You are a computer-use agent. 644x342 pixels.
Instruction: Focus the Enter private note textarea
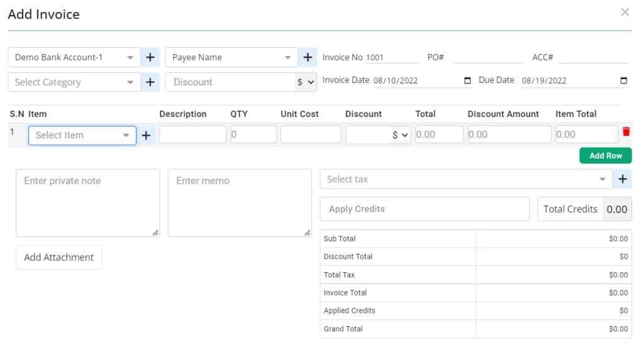87,203
